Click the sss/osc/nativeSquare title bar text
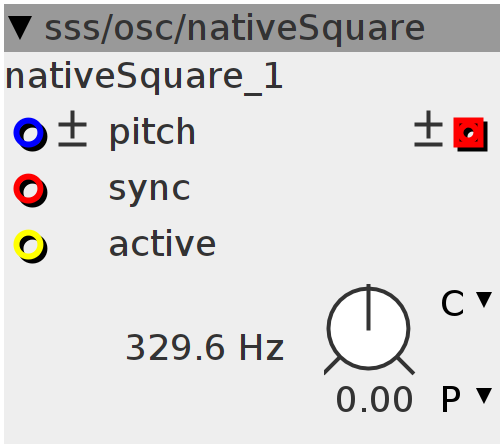This screenshot has width=504, height=448. (235, 29)
